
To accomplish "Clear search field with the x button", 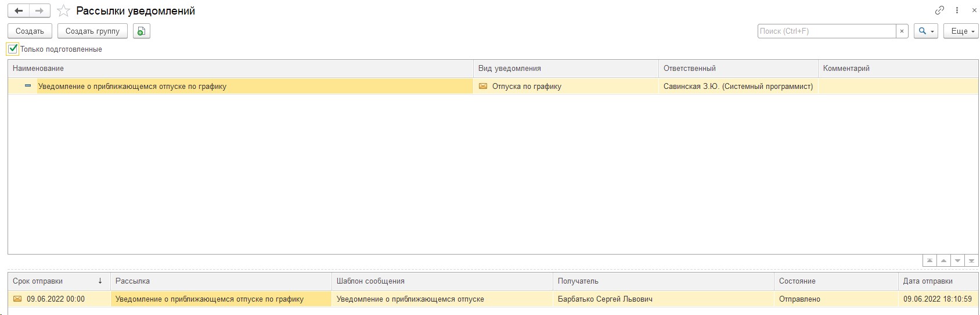I will (x=902, y=31).
